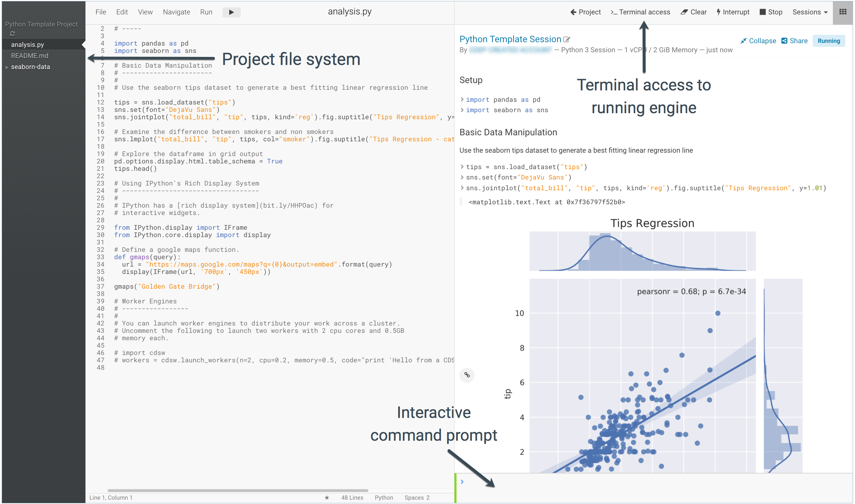Click the star icon in status bar
The image size is (855, 504).
coord(326,498)
